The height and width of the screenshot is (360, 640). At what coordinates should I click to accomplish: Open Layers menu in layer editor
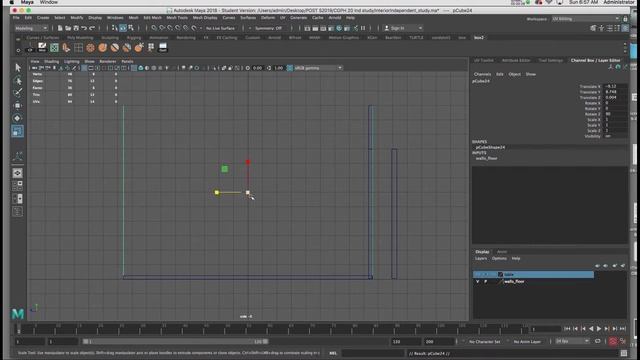click(x=481, y=258)
